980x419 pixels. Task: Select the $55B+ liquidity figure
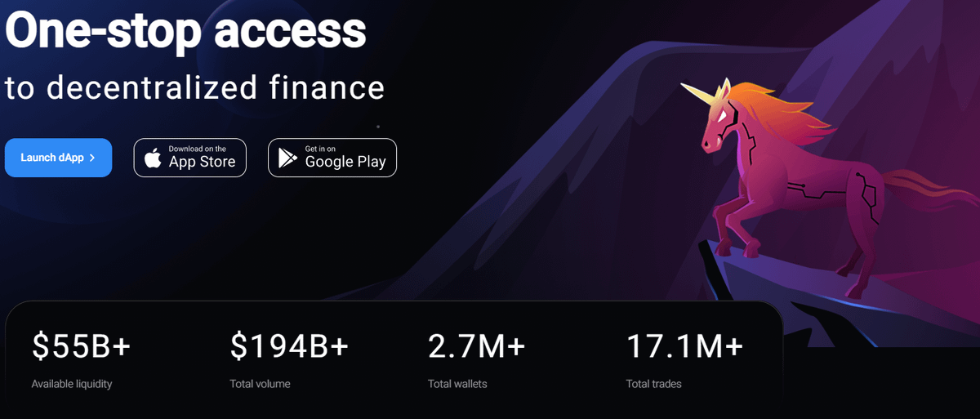coord(82,346)
